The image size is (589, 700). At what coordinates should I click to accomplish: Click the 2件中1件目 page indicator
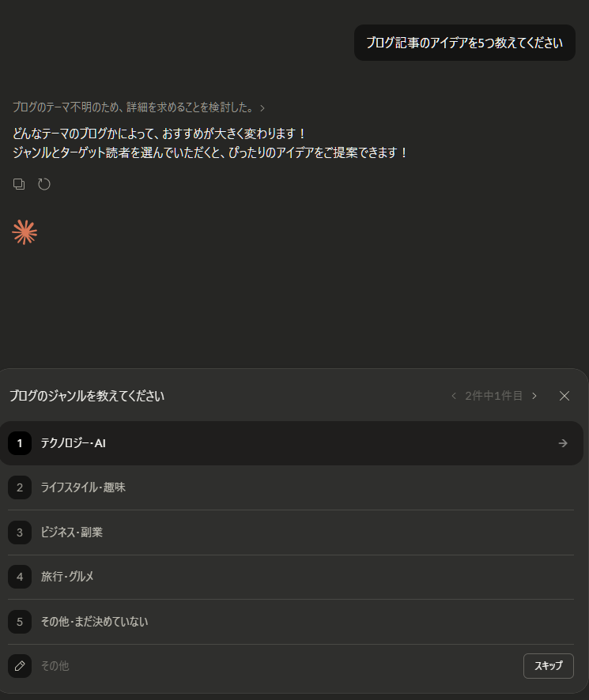494,396
